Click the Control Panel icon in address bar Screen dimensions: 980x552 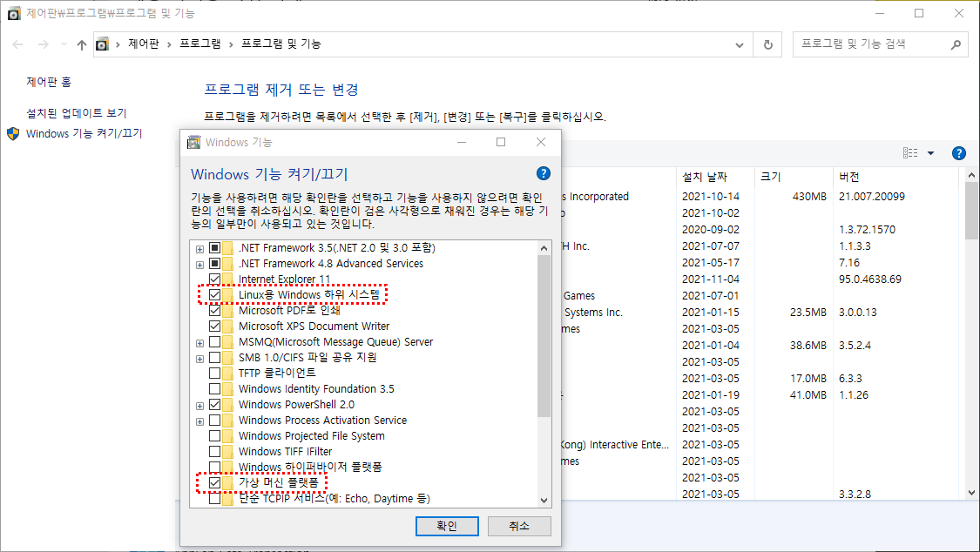[x=103, y=44]
